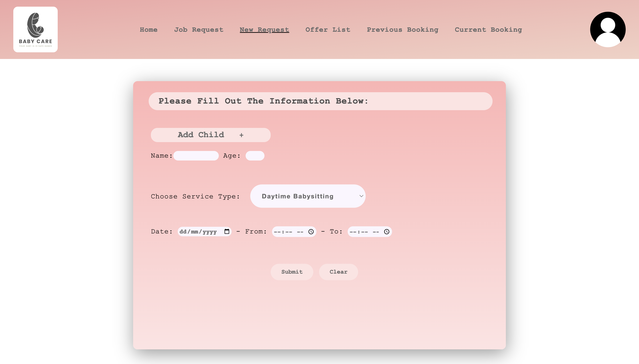Click the 'Please Fill Out The Information Below:' heading
Image resolution: width=639 pixels, height=364 pixels.
coord(263,101)
